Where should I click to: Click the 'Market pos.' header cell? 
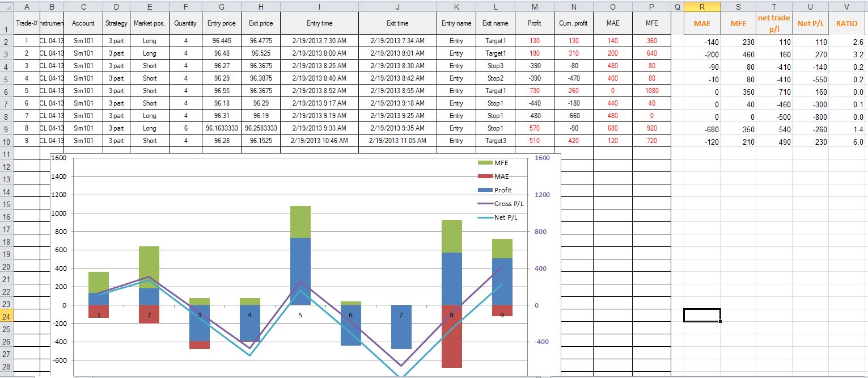click(x=150, y=24)
